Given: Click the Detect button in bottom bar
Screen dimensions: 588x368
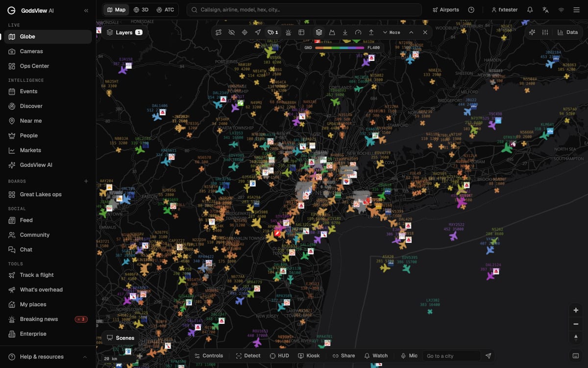Looking at the screenshot, I should 248,356.
